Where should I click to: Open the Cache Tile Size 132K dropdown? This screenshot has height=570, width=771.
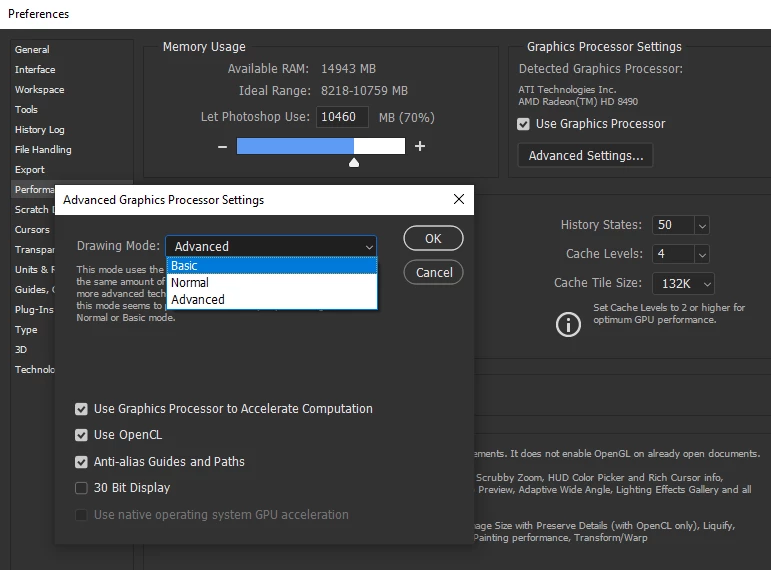tap(683, 284)
